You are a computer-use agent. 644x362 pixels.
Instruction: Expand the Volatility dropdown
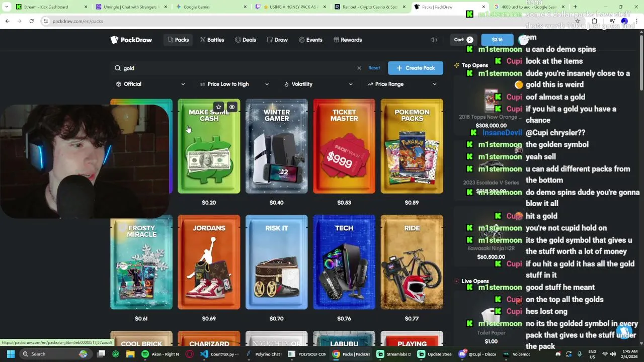[x=318, y=84]
